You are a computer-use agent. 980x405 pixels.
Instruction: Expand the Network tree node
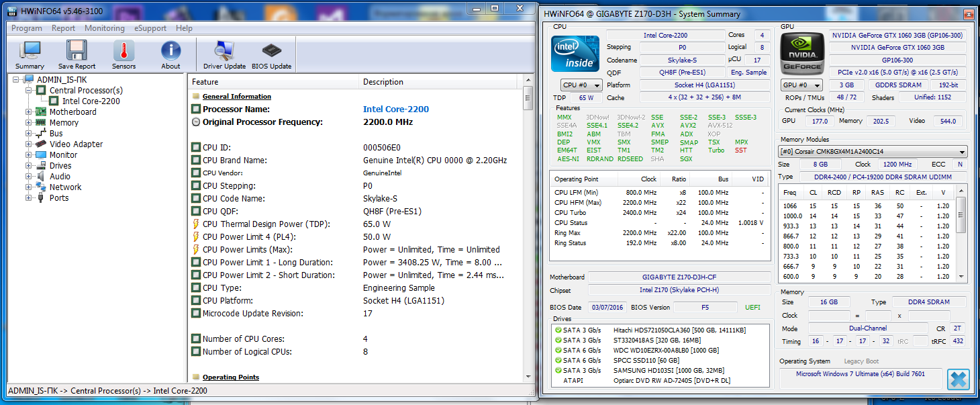pos(29,187)
